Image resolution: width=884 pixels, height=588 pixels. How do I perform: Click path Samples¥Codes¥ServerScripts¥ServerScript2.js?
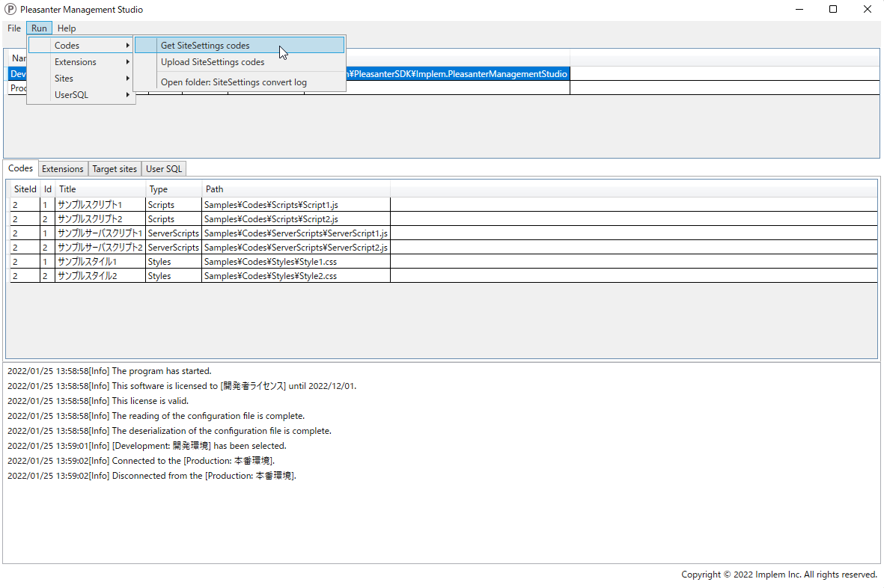pos(296,248)
